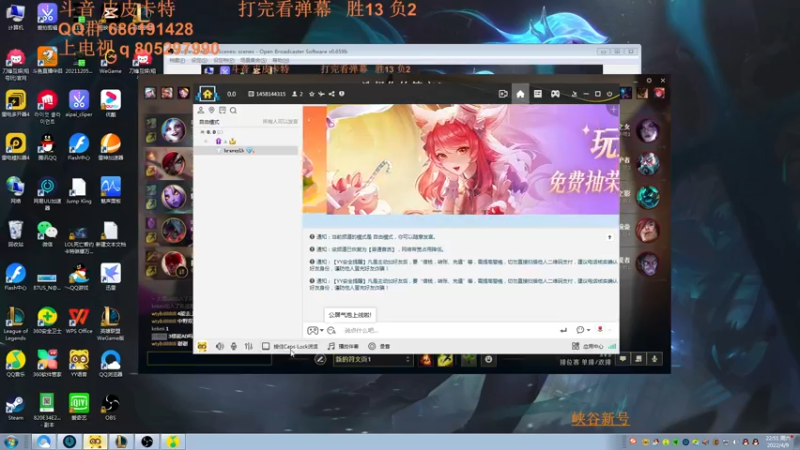Screen dimensions: 800x450
Task: Switch to YY owl icon in taskbar
Action: [x=95, y=442]
